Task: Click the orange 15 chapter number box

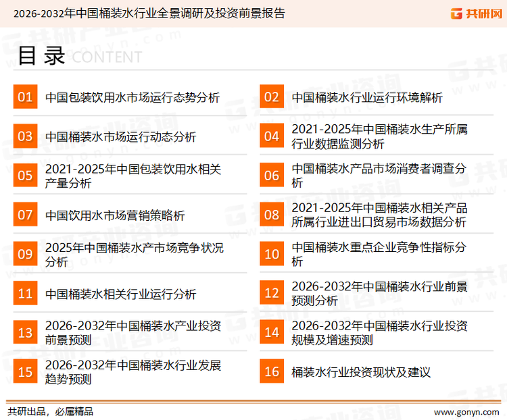Action: click(x=25, y=371)
